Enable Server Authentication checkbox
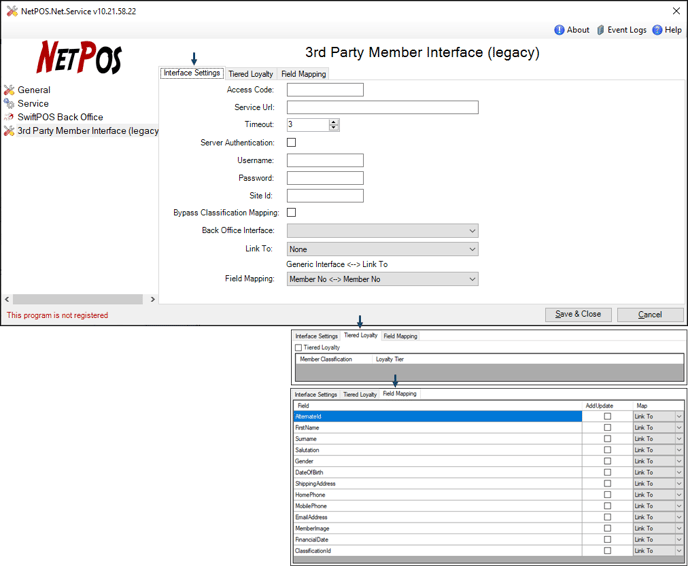Image resolution: width=688 pixels, height=566 pixels. 291,143
